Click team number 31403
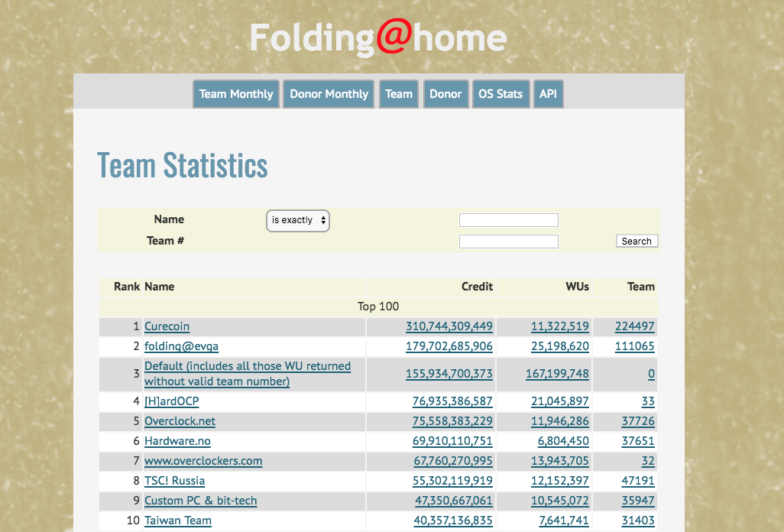Image resolution: width=784 pixels, height=532 pixels. click(x=638, y=521)
